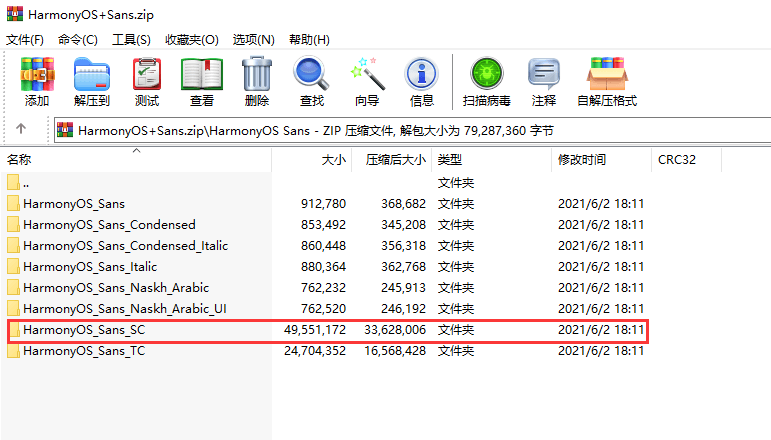Viewport: 771px width, 440px height.
Task: Sort by the CRC32 column header
Action: click(x=686, y=160)
